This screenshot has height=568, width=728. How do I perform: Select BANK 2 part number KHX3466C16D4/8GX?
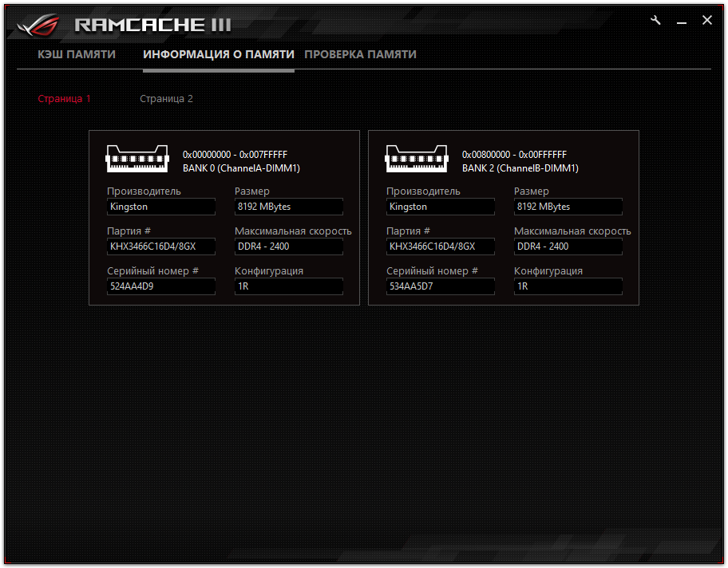(x=441, y=247)
